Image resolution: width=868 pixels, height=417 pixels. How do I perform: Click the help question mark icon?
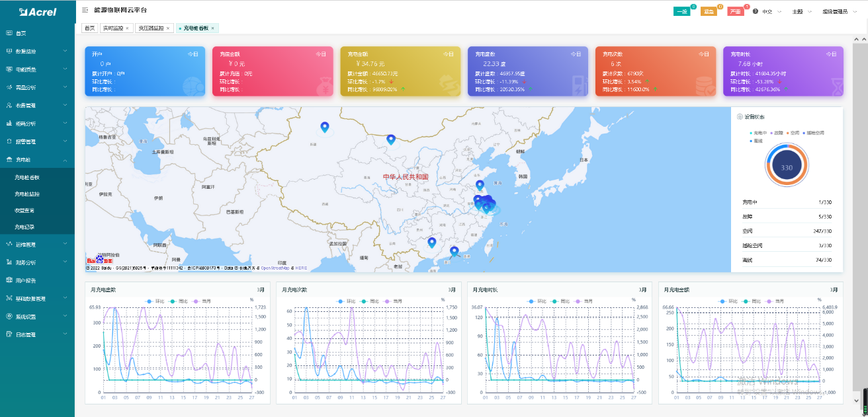pyautogui.click(x=756, y=12)
